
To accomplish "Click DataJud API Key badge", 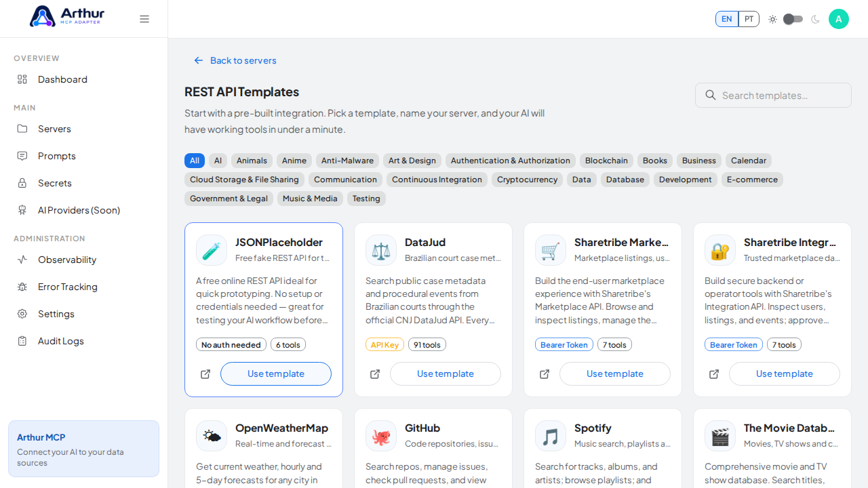I will click(384, 345).
